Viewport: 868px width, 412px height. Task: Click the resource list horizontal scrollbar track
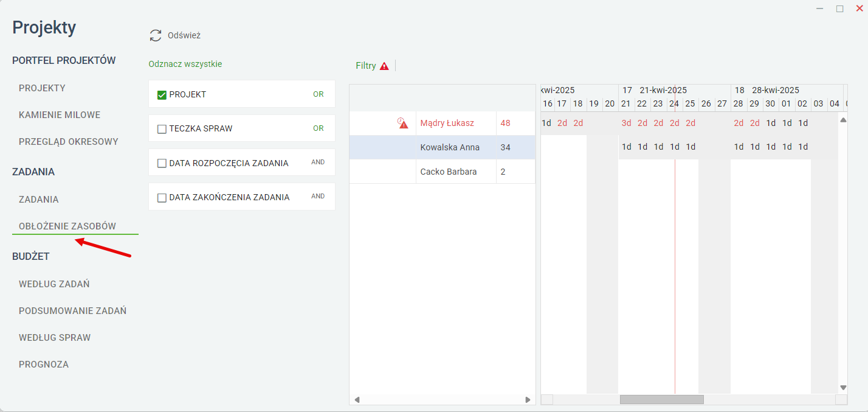[x=442, y=400]
